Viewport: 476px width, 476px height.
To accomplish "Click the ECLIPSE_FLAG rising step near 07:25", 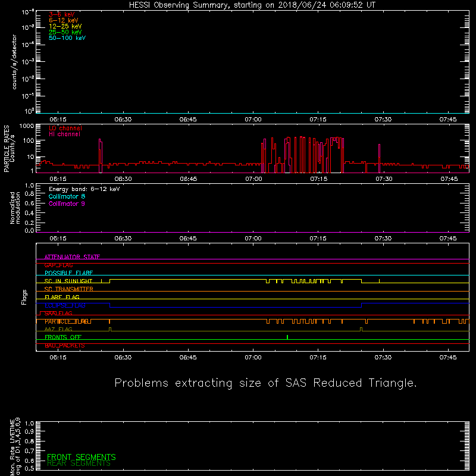I will [x=362, y=305].
